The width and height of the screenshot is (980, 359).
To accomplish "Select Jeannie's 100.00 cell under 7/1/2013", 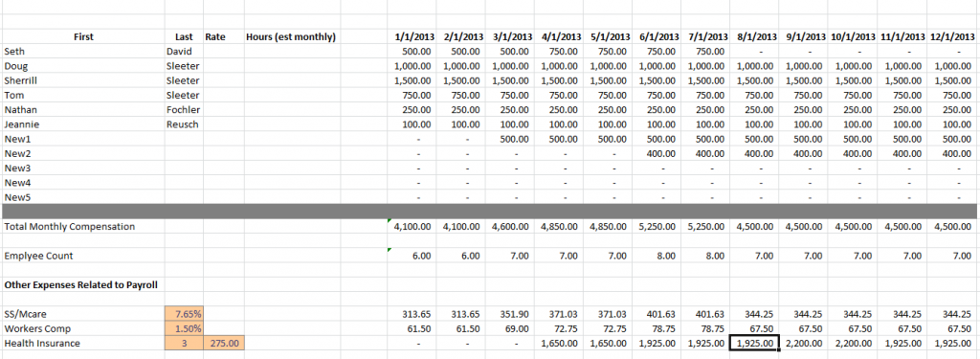I will (705, 124).
